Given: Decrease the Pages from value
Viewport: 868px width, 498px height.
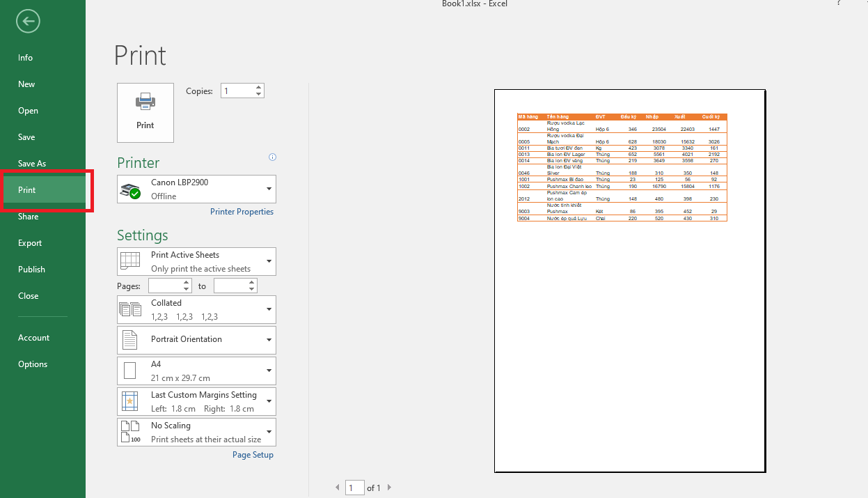Looking at the screenshot, I should point(187,289).
